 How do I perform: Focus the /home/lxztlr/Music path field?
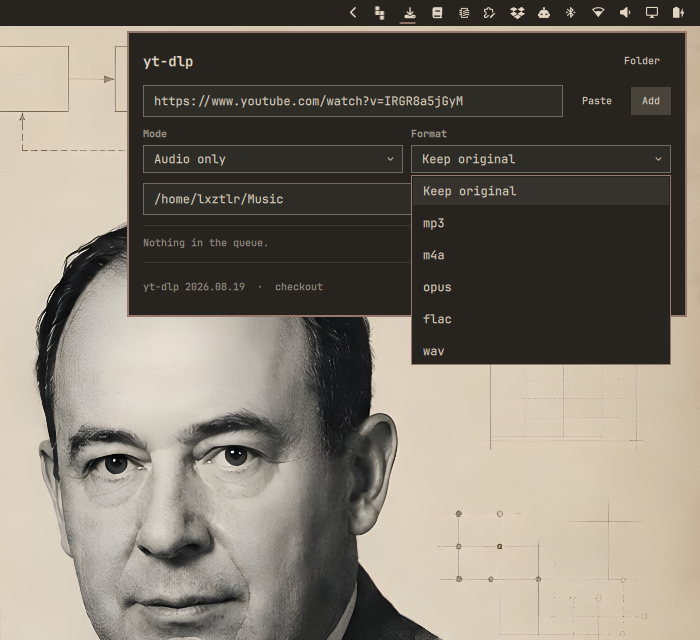[277, 199]
